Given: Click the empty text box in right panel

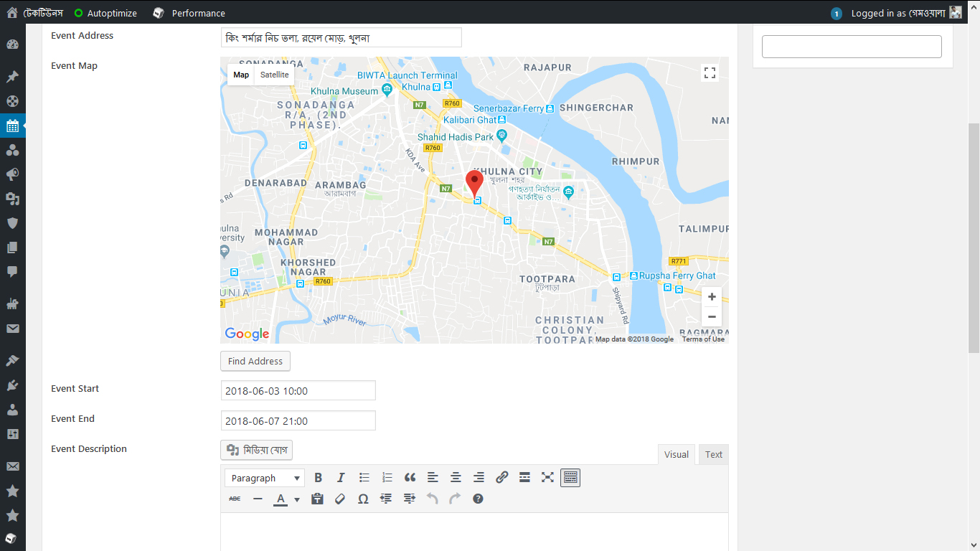Looking at the screenshot, I should coord(852,47).
